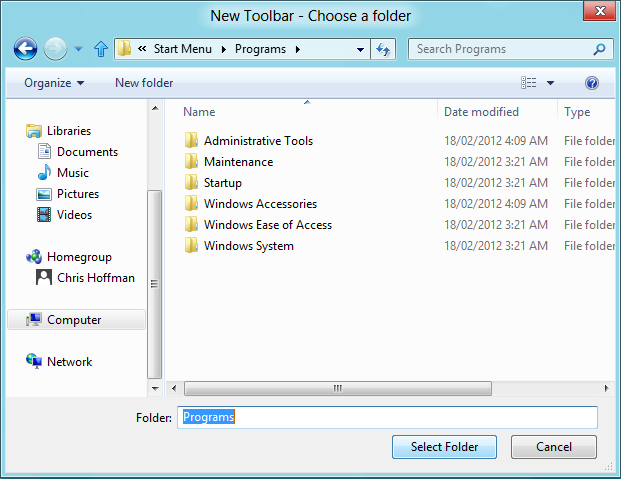Expand the hidden path chevrons in address bar
621x479 pixels.
pyautogui.click(x=142, y=49)
